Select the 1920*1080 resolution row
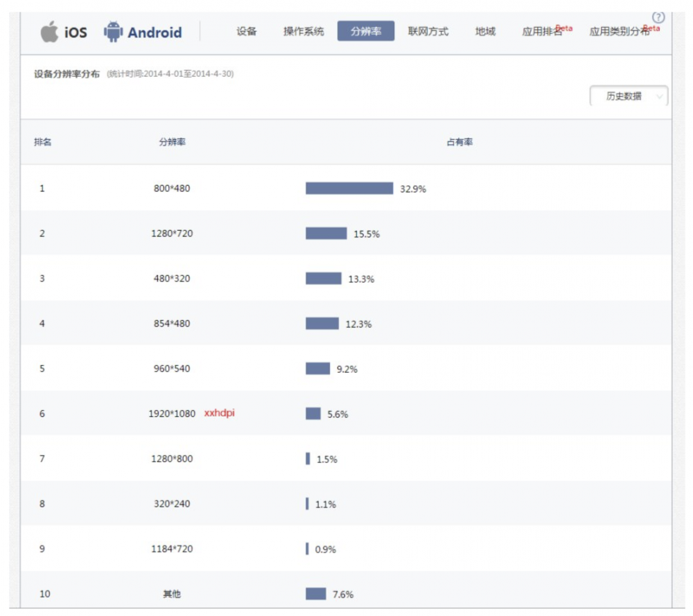The height and width of the screenshot is (616, 693). click(x=172, y=414)
